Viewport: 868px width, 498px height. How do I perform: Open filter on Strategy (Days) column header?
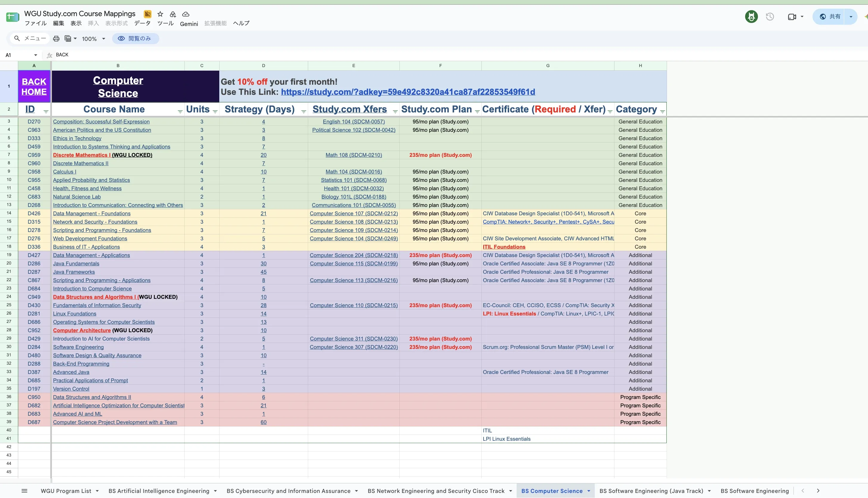[x=303, y=112]
